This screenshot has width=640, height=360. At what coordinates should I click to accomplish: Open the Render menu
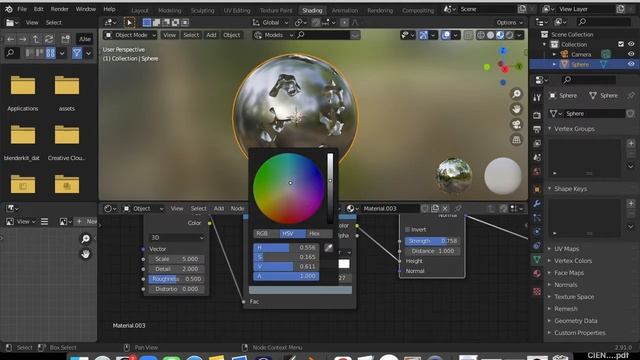[x=59, y=9]
